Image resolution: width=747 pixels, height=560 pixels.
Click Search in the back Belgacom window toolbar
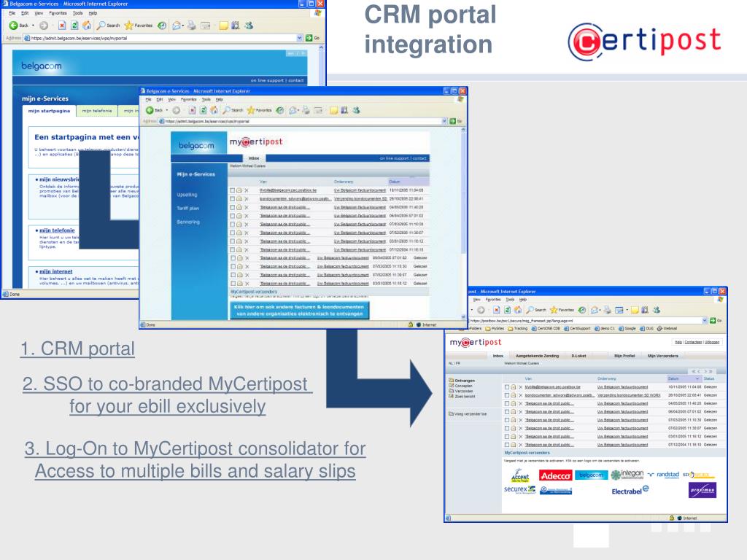[108, 26]
